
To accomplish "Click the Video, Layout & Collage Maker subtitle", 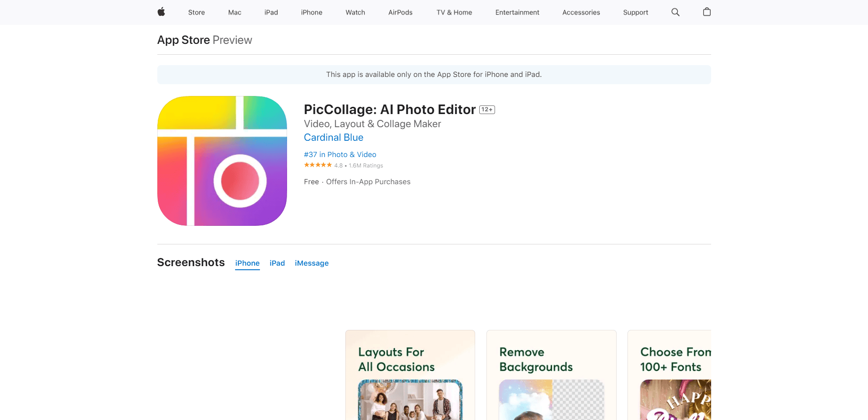I will point(373,124).
